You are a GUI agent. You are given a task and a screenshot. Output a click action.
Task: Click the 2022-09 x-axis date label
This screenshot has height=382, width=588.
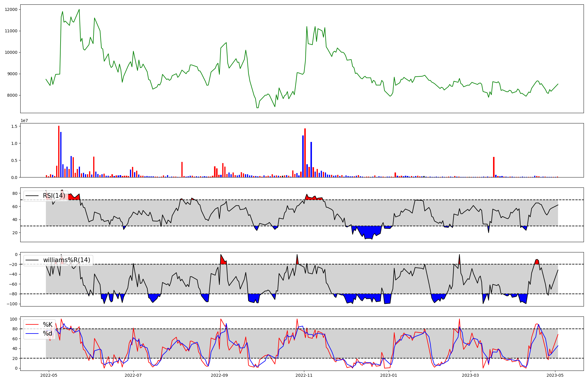point(219,375)
